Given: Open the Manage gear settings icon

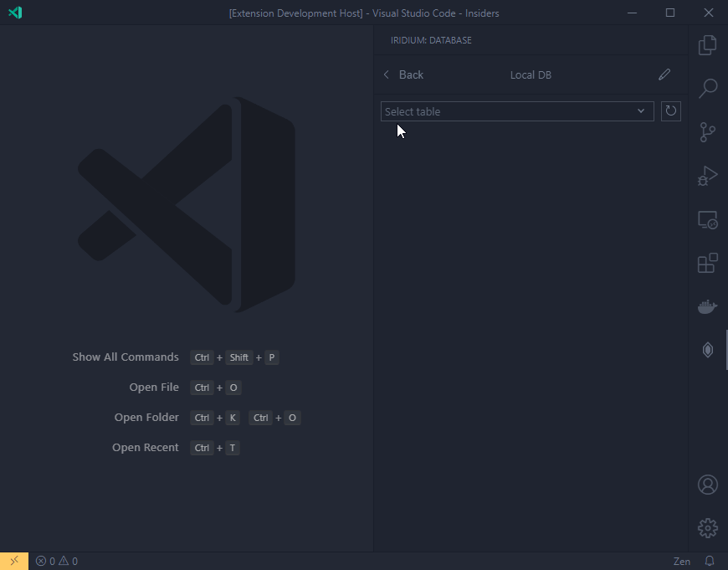Looking at the screenshot, I should (x=708, y=528).
